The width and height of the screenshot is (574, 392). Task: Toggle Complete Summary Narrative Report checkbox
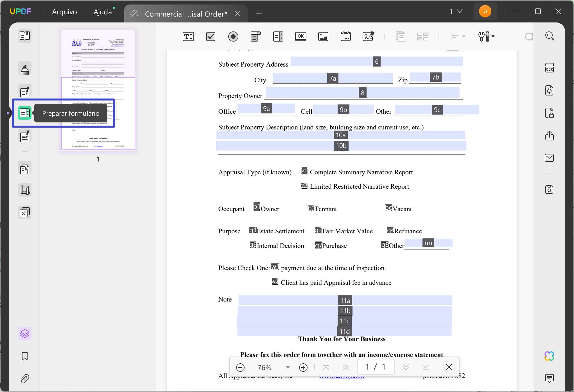tap(304, 171)
